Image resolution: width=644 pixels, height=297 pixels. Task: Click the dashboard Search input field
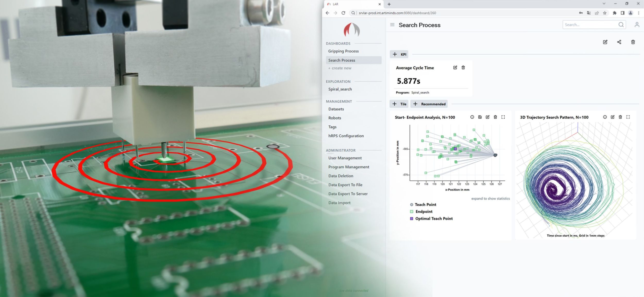590,25
